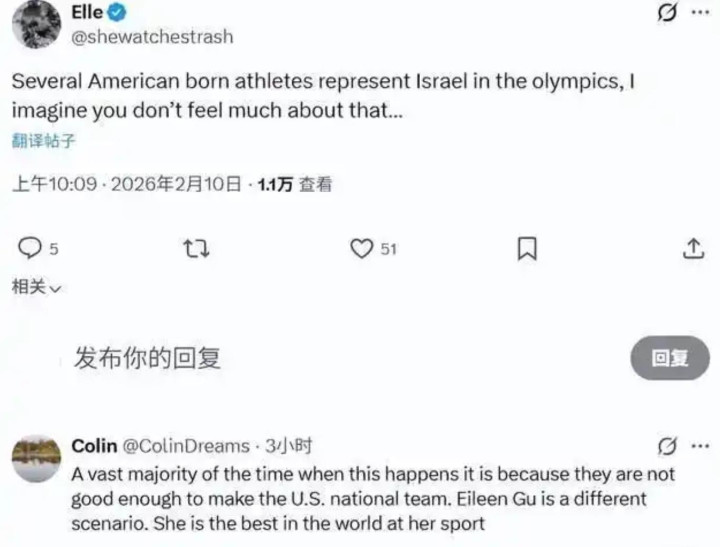Share the post via upload icon
The width and height of the screenshot is (720, 547).
tap(693, 248)
